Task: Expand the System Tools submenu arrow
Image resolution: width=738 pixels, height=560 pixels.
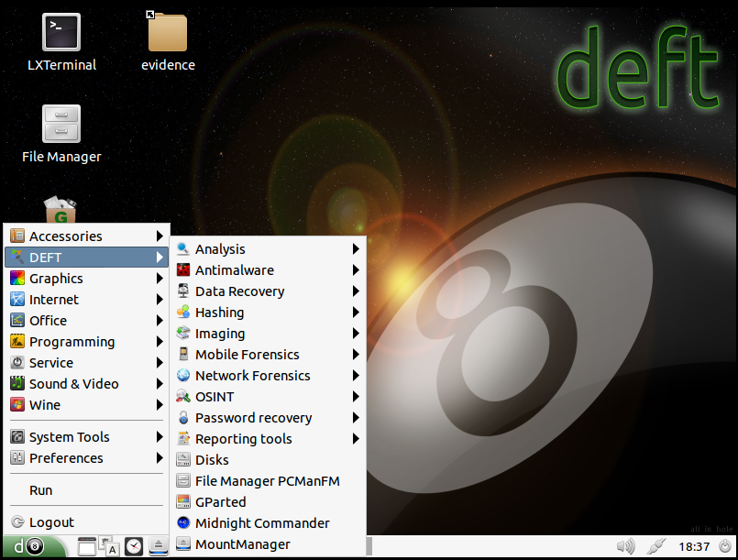Action: pos(160,436)
